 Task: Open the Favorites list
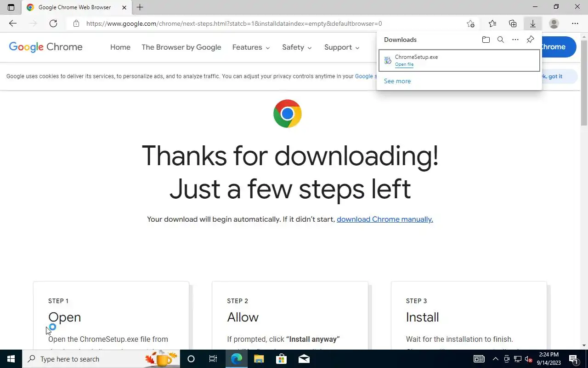click(492, 23)
